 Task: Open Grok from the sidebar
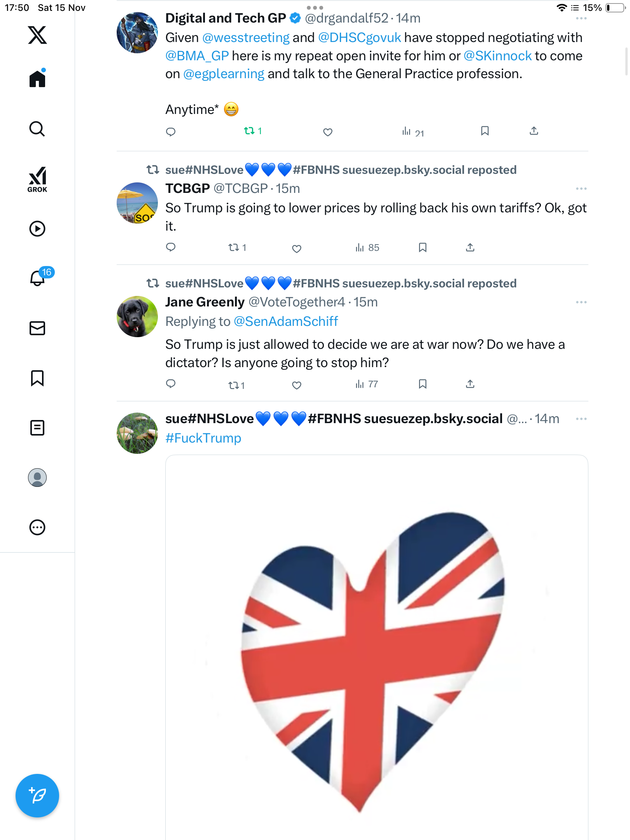click(37, 180)
